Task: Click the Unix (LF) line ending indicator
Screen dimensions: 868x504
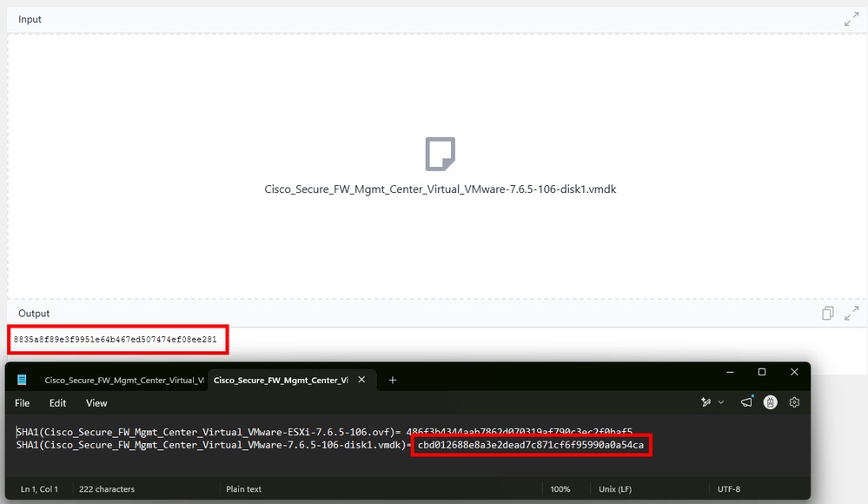Action: [615, 489]
